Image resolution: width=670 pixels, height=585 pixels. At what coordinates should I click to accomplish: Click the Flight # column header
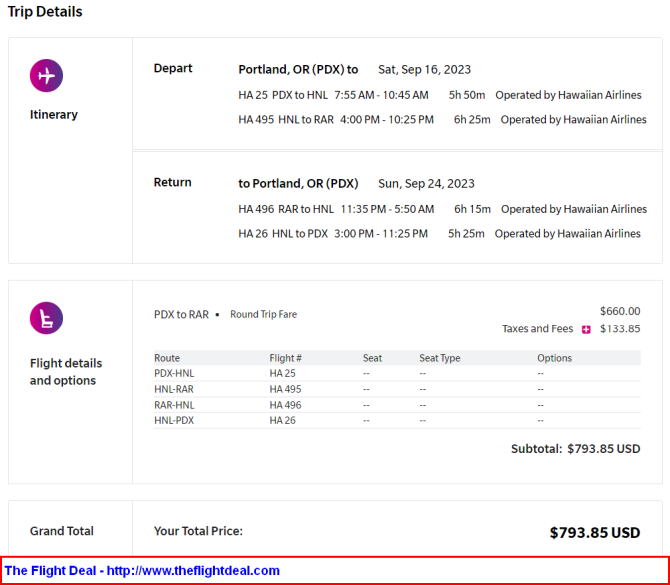[285, 358]
